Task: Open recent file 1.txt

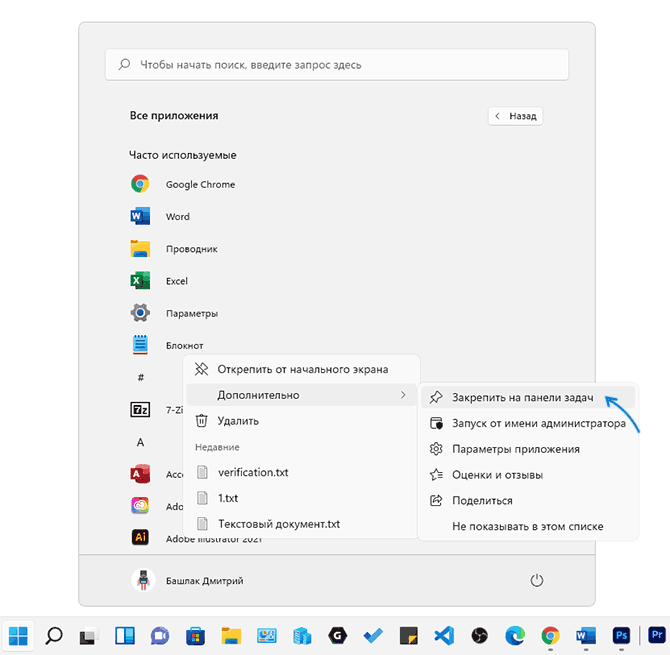Action: point(302,498)
